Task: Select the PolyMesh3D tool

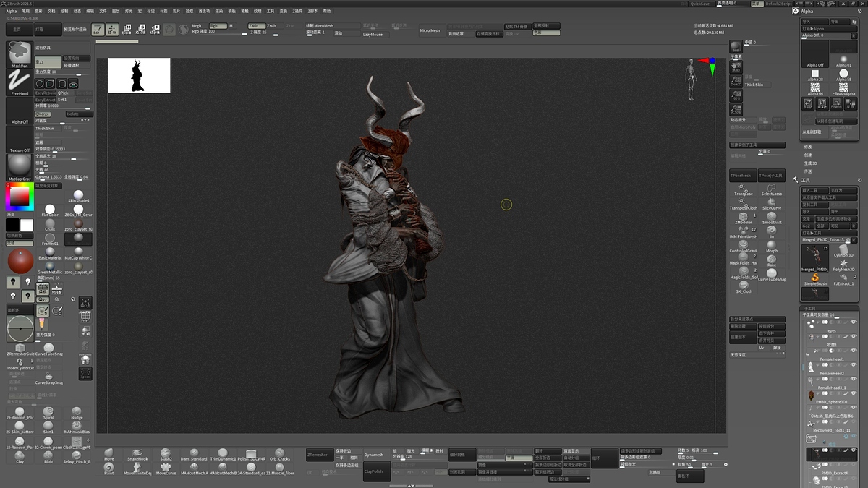Action: (843, 265)
